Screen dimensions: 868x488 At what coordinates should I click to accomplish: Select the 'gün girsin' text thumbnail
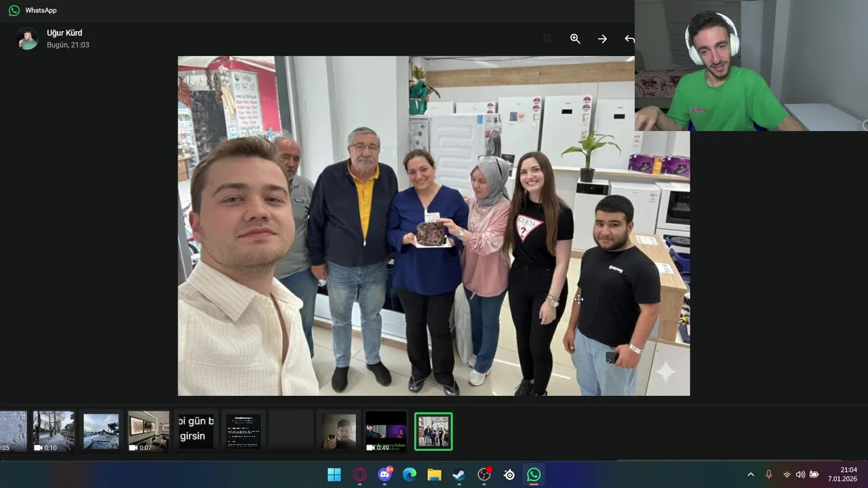point(196,431)
